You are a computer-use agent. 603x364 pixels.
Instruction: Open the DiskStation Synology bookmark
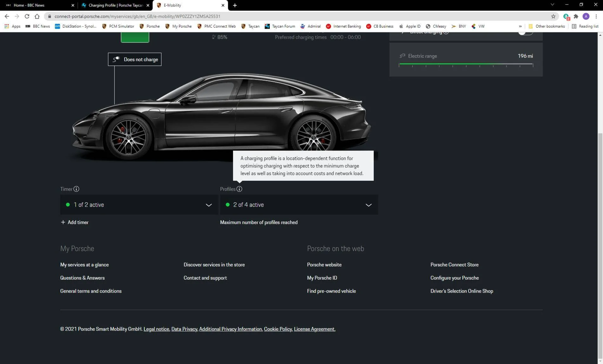(x=76, y=26)
